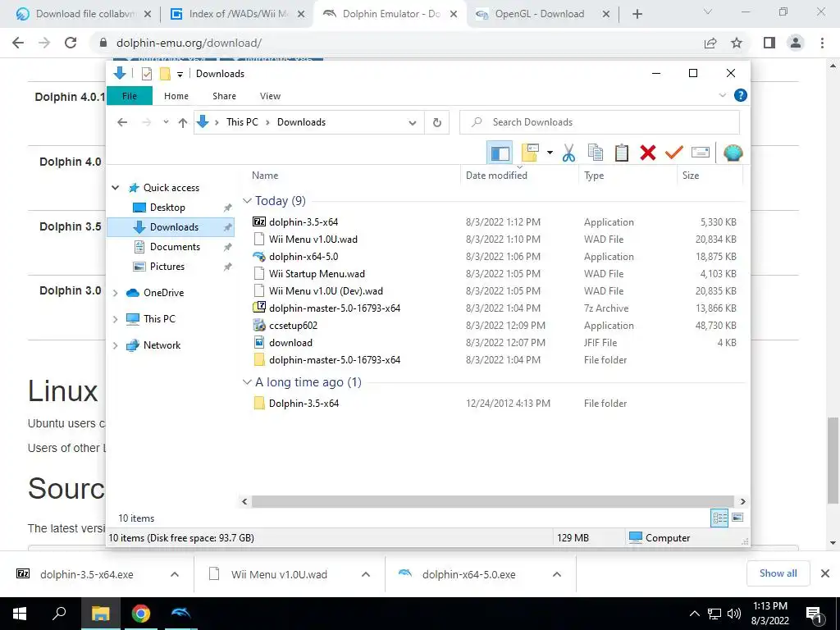Screen dimensions: 840x630
Task: Open the Share ribbon tab
Action: [224, 96]
